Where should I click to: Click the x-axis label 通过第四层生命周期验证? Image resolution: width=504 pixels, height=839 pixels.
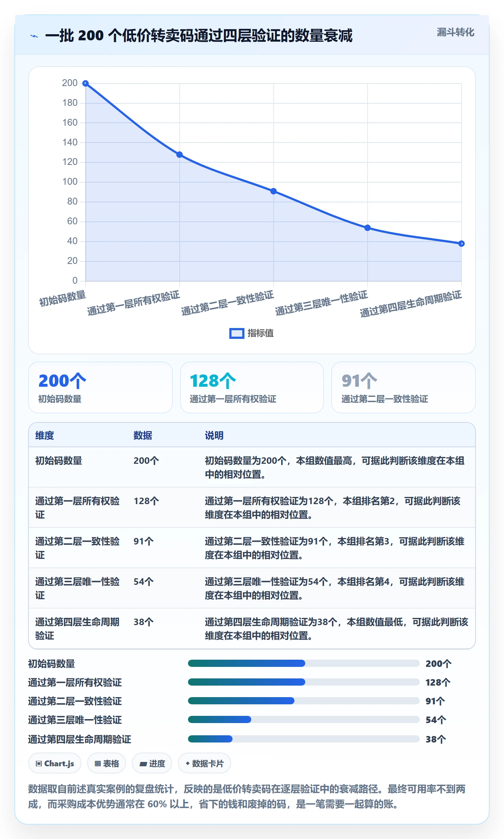[411, 304]
